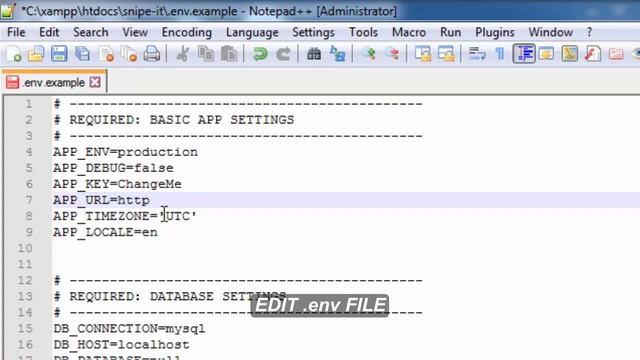The image size is (640, 360).
Task: Open the File menu
Action: [16, 32]
